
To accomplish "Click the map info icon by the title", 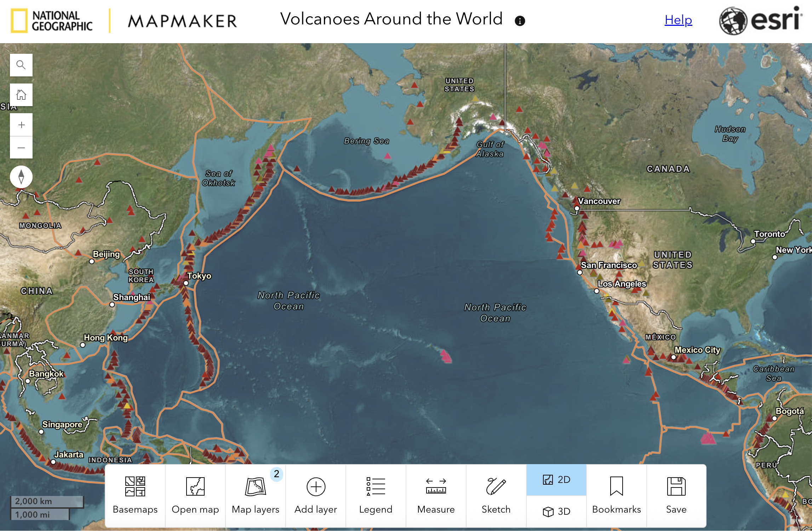I will 520,21.
